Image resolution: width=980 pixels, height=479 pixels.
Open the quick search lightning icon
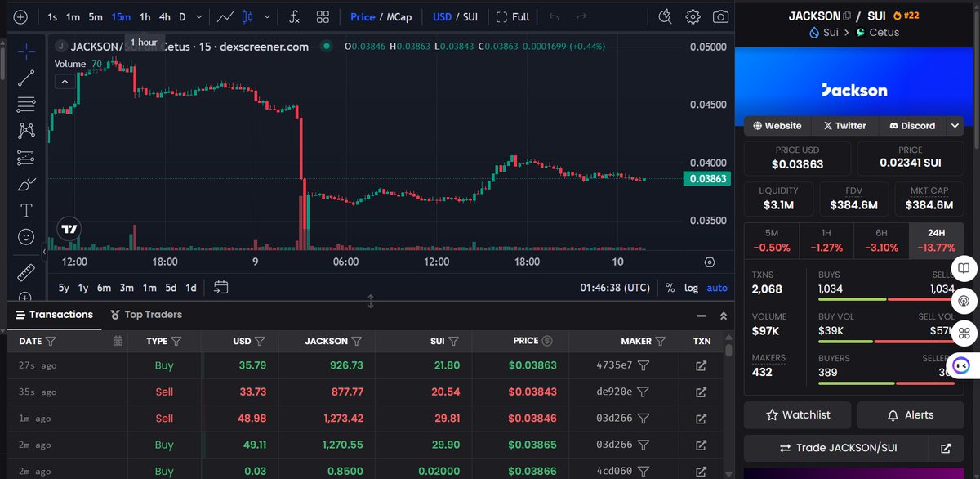click(665, 16)
